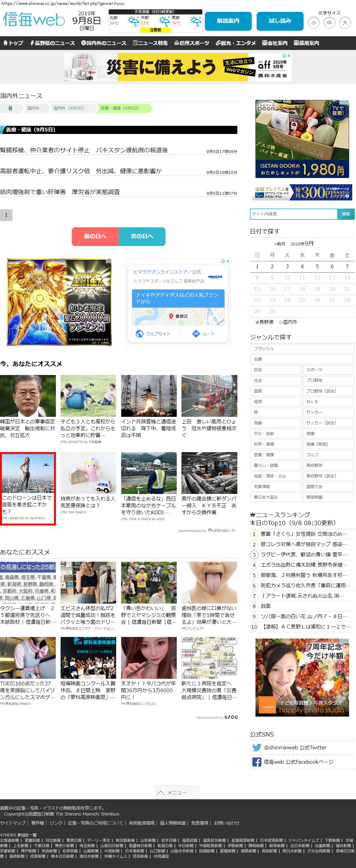Screen dimensions: 356x868
Task: Open the サイトマップ footer link
Action: pos(13,823)
